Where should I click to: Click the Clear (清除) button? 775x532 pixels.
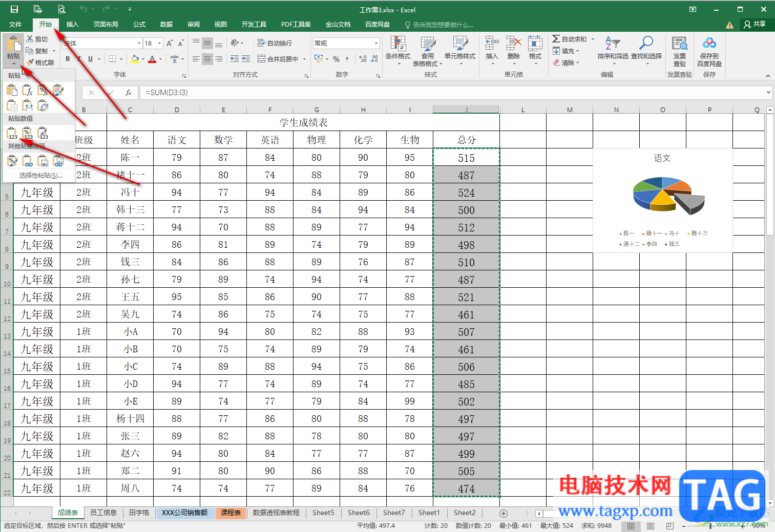point(566,63)
